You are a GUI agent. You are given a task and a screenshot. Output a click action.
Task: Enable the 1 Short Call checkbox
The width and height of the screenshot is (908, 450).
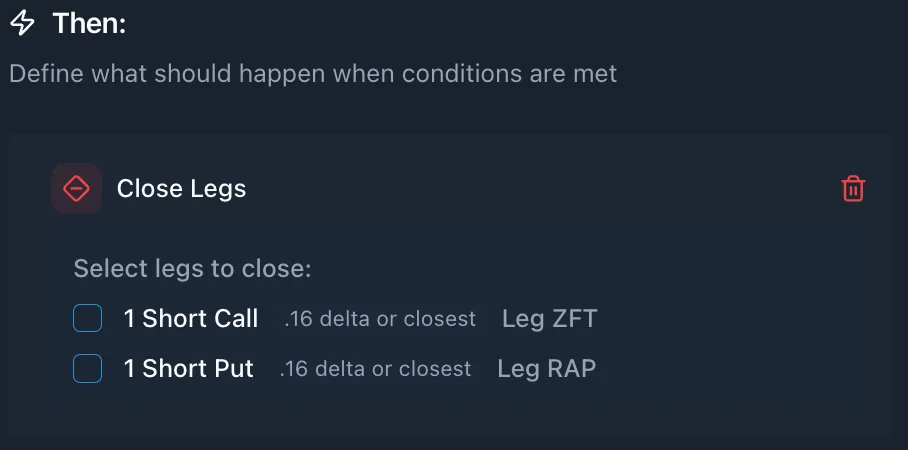tap(88, 319)
